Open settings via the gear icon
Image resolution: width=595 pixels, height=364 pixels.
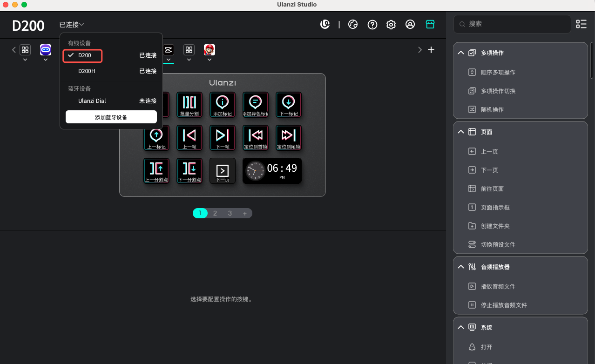click(391, 25)
